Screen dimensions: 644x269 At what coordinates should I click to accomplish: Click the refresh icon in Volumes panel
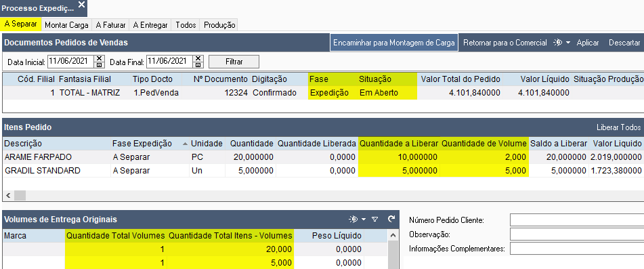pyautogui.click(x=391, y=220)
